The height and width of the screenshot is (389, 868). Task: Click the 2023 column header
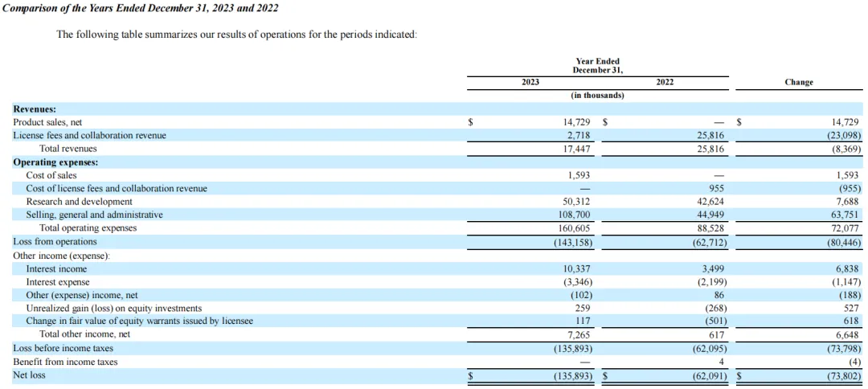tap(530, 82)
